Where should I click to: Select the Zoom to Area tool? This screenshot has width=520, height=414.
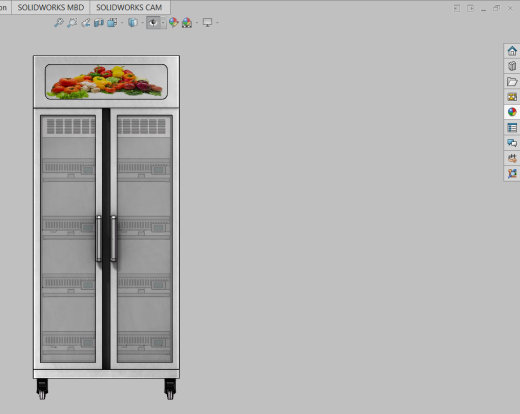72,23
